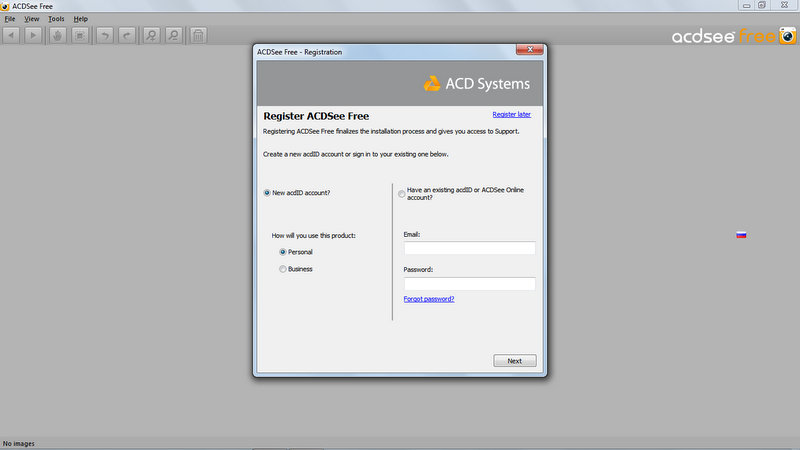Open the Tools menu
Image resolution: width=800 pixels, height=450 pixels.
click(56, 19)
